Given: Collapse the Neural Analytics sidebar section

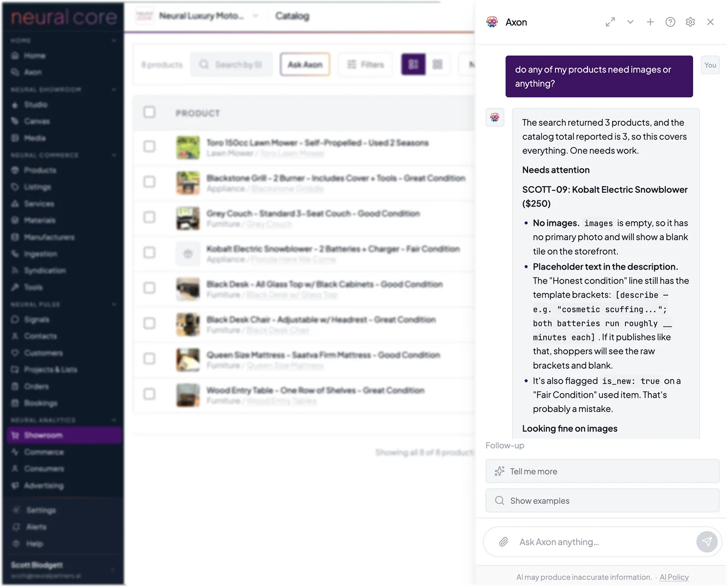Looking at the screenshot, I should pos(114,420).
